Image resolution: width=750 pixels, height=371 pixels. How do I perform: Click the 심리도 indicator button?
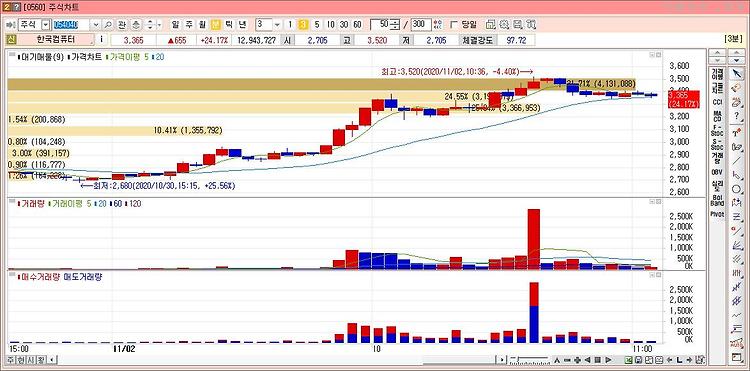click(717, 186)
